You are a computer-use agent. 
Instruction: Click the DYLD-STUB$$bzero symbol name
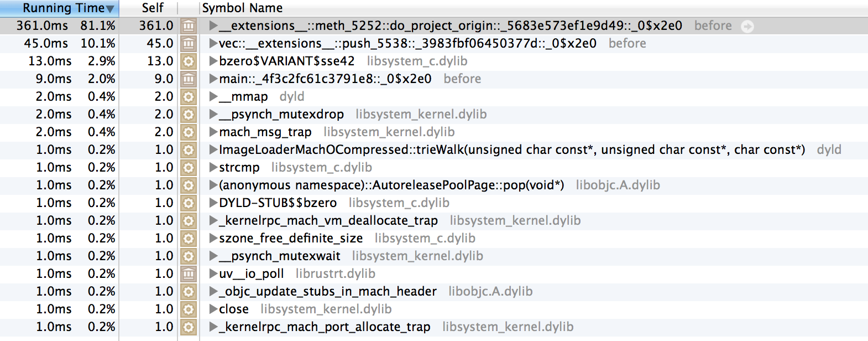point(278,203)
